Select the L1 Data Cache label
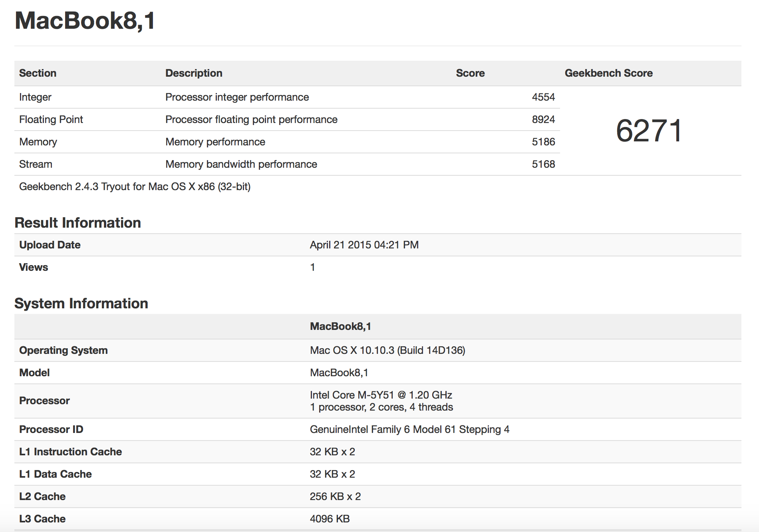 56,474
